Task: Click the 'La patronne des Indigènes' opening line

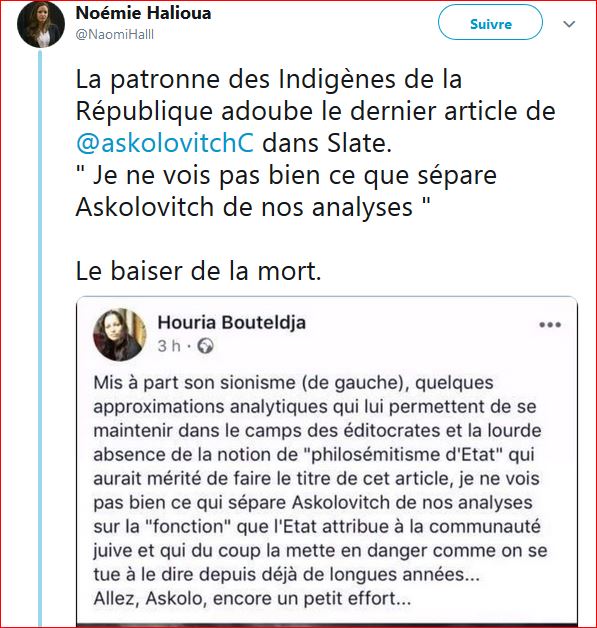Action: [x=269, y=79]
